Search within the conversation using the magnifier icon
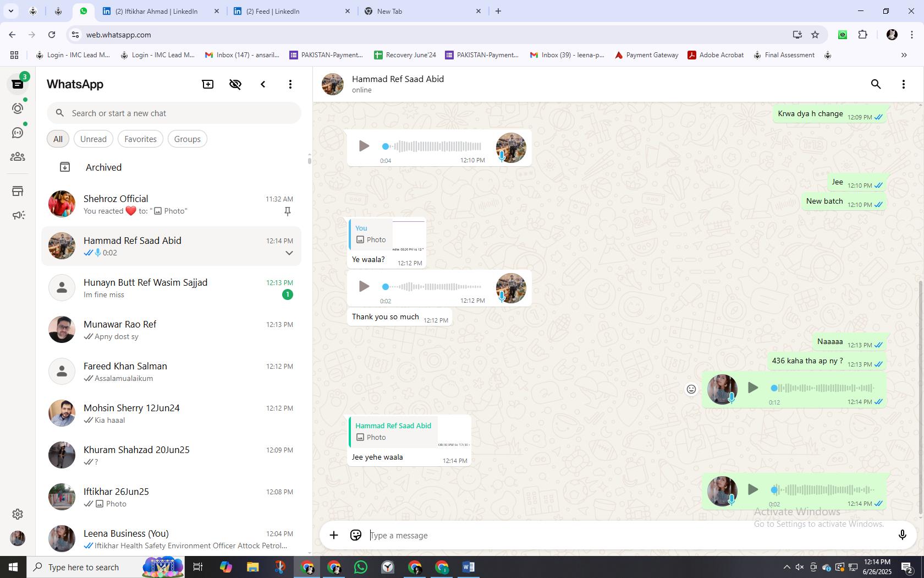This screenshot has height=578, width=924. coord(876,84)
